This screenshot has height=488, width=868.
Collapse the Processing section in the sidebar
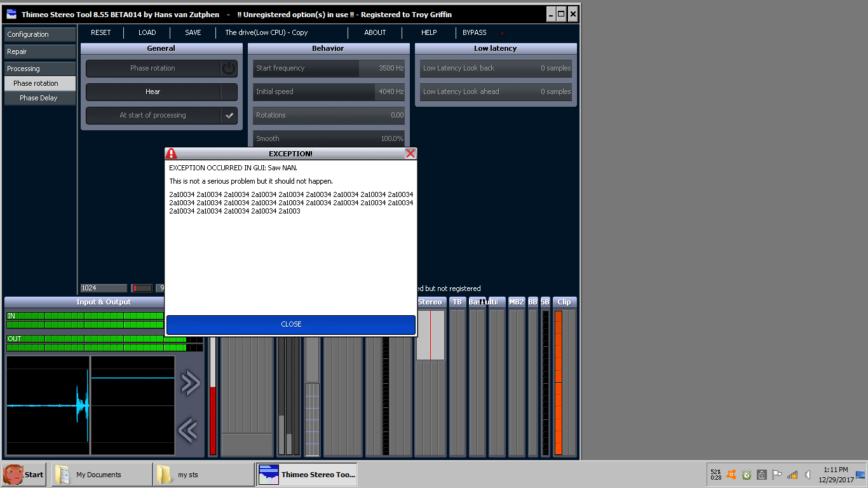39,69
